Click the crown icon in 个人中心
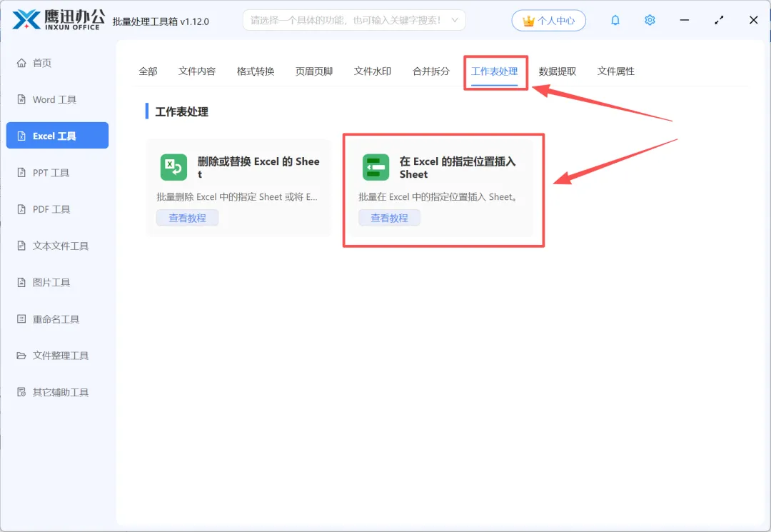Screen dimensions: 771x532 (528, 21)
